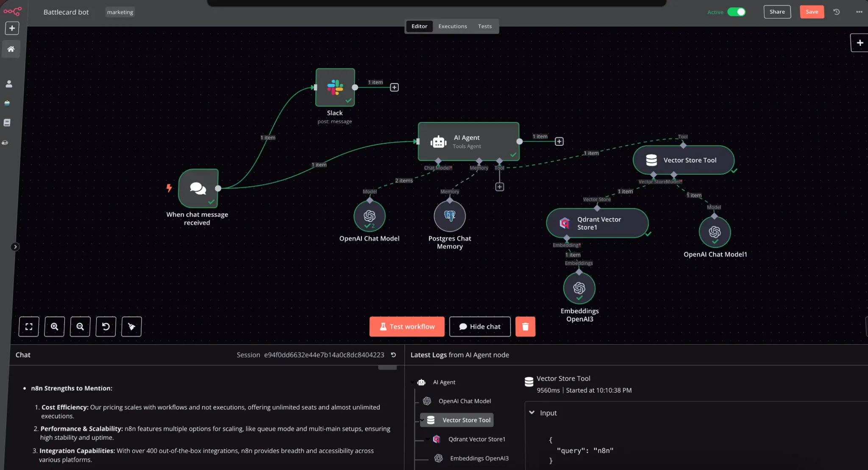Reset the chat session icon
The width and height of the screenshot is (868, 470).
(x=393, y=355)
